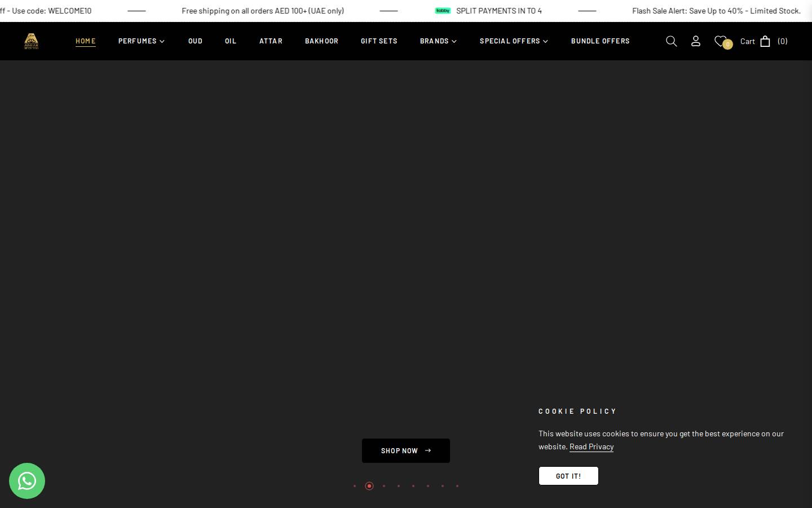Select the eighth slideshow dot
Image resolution: width=812 pixels, height=508 pixels.
[457, 486]
